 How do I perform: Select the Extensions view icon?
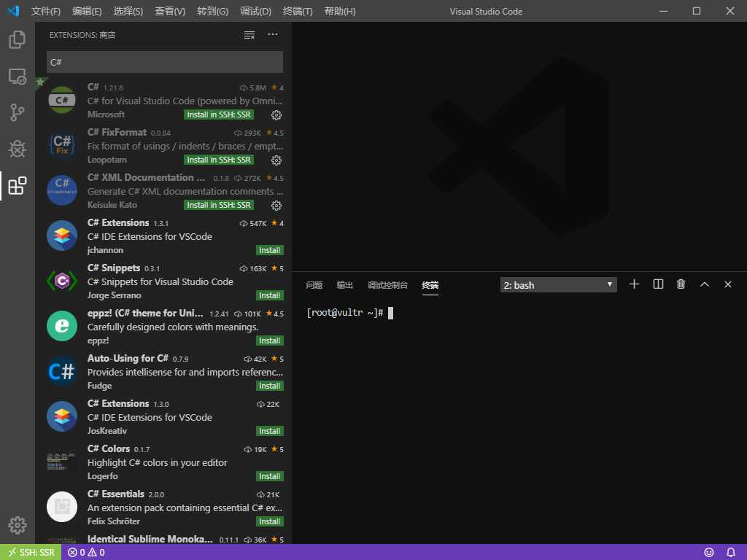click(x=18, y=186)
